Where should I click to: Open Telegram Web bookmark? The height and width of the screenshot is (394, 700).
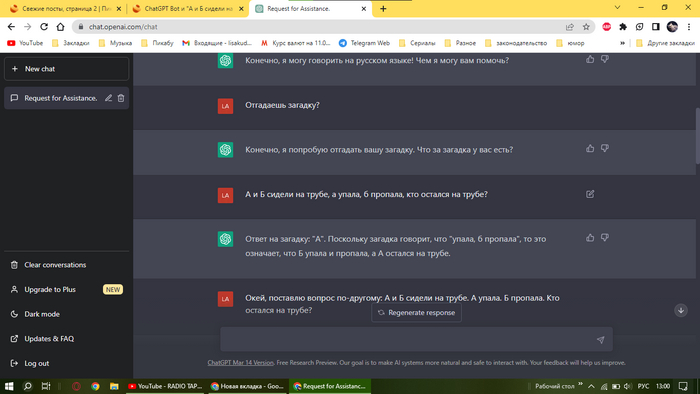coord(364,43)
